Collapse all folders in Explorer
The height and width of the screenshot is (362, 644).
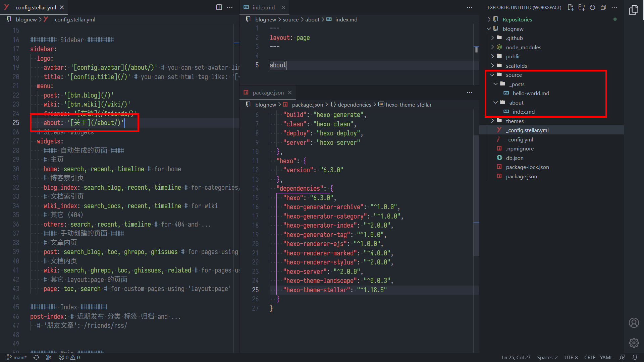pos(603,7)
